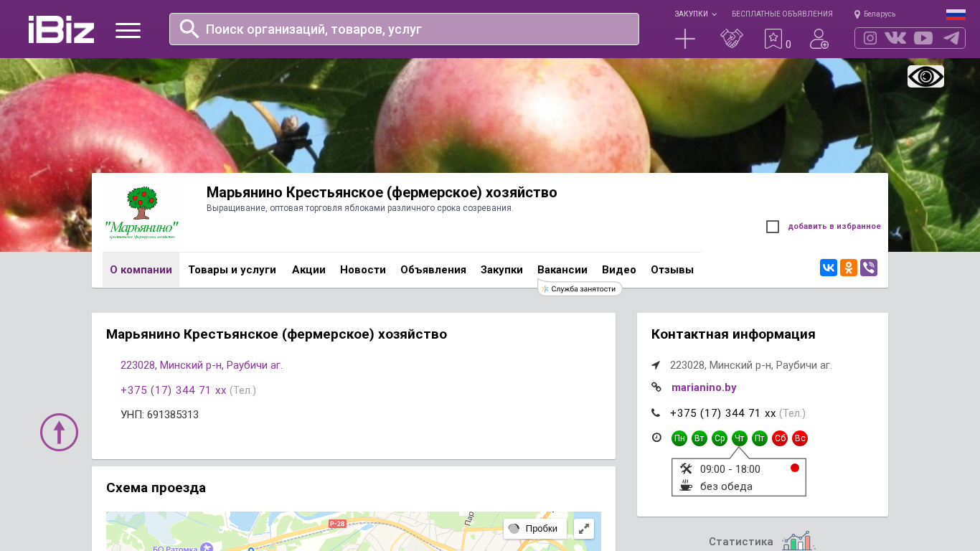The width and height of the screenshot is (980, 551).
Task: Reveal the purple phone number link
Action: point(174,390)
